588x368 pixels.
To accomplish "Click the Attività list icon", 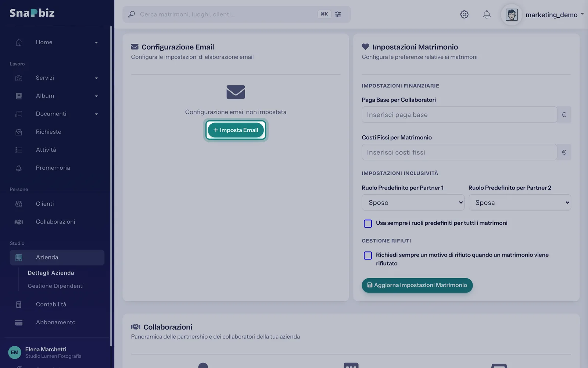I will pyautogui.click(x=19, y=150).
